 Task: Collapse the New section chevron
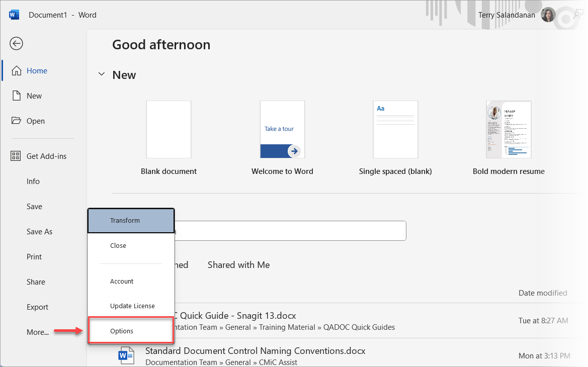point(102,74)
